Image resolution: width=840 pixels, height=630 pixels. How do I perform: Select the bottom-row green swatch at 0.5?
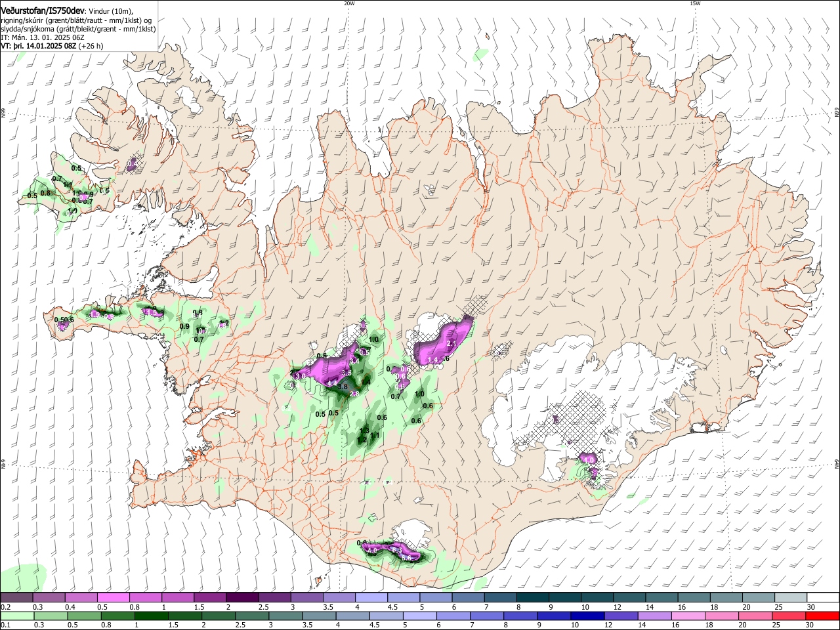[x=85, y=616]
